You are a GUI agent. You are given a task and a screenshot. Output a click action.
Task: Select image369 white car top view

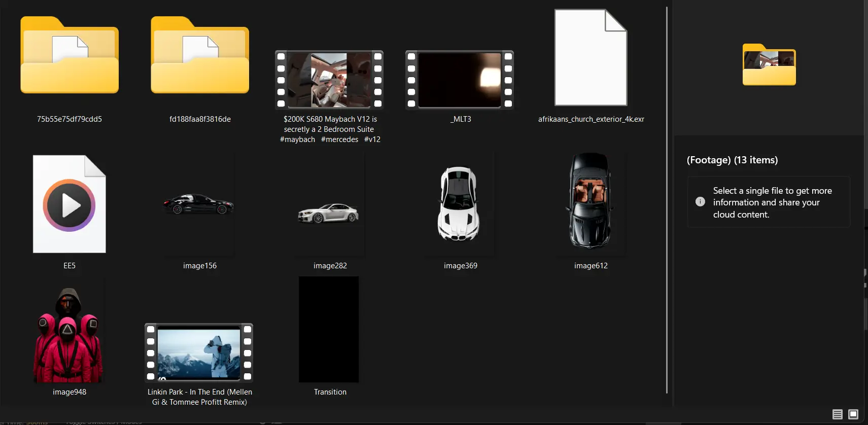(459, 204)
